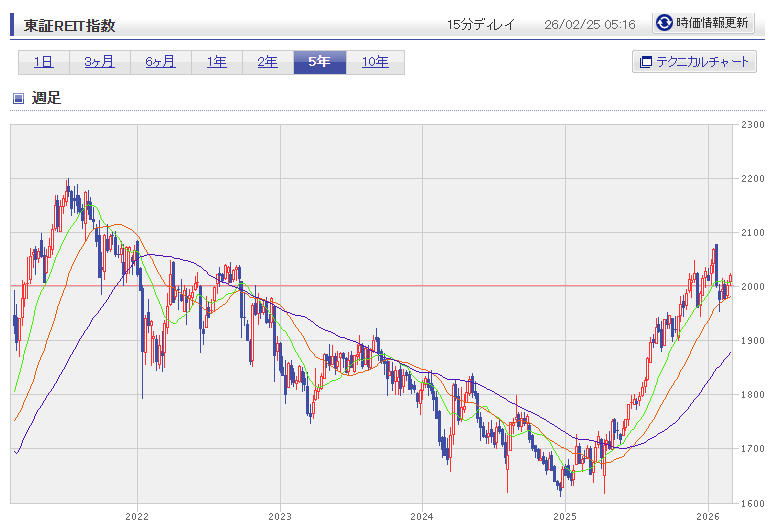Click the 2200 price axis label
769x526 pixels.
tap(753, 178)
